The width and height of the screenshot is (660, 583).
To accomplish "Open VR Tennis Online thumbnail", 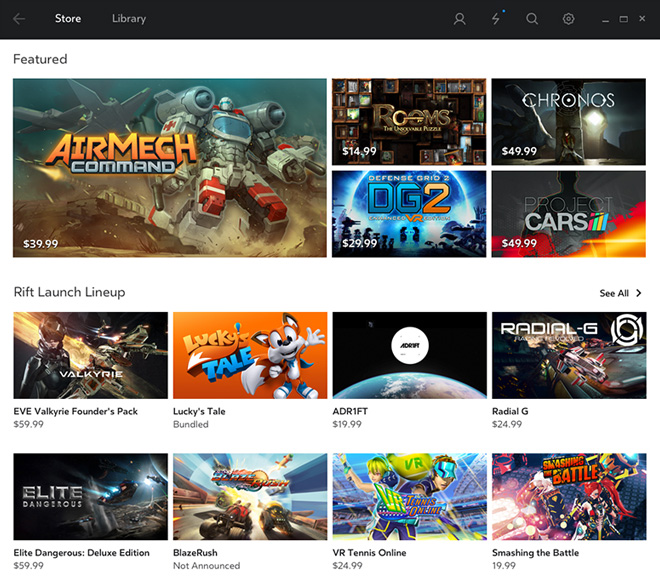I will click(x=410, y=497).
